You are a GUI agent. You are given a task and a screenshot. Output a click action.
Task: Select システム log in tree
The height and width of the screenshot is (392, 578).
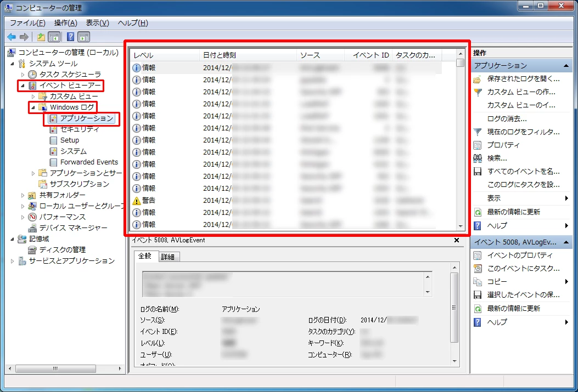[74, 151]
